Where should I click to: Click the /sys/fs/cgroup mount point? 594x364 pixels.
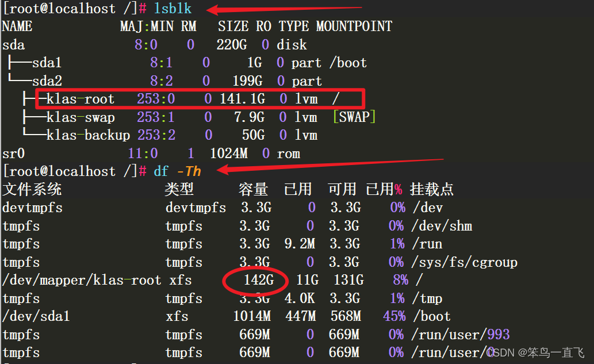click(x=465, y=262)
